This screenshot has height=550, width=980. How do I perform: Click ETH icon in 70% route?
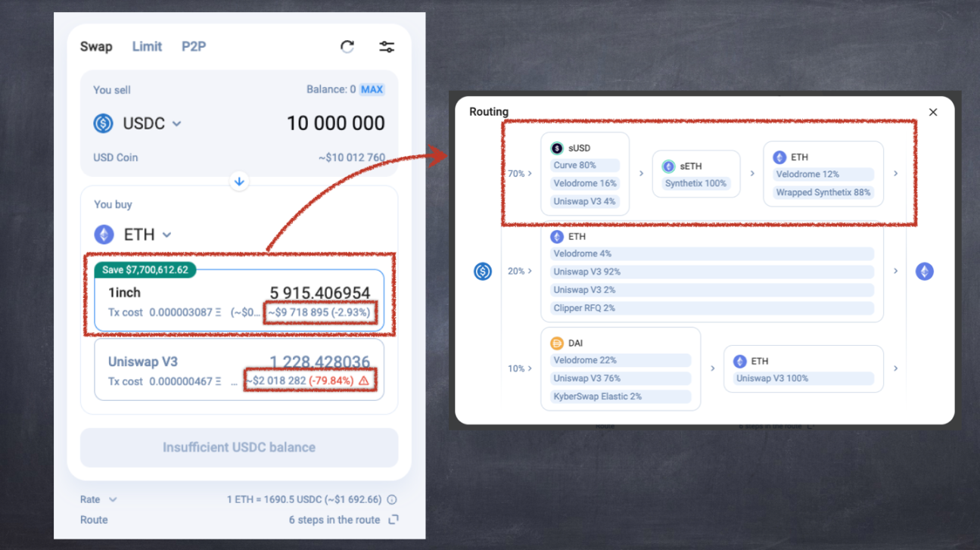(x=779, y=157)
